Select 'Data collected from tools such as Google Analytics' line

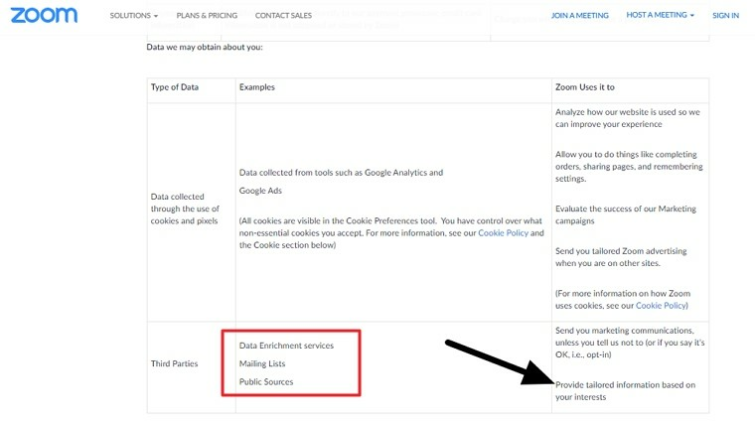point(341,172)
